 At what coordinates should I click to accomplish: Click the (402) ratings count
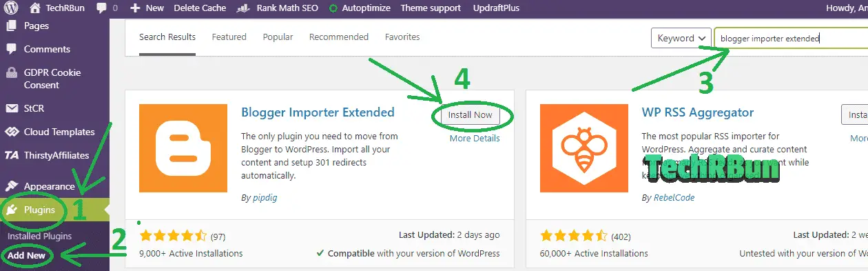pyautogui.click(x=621, y=237)
